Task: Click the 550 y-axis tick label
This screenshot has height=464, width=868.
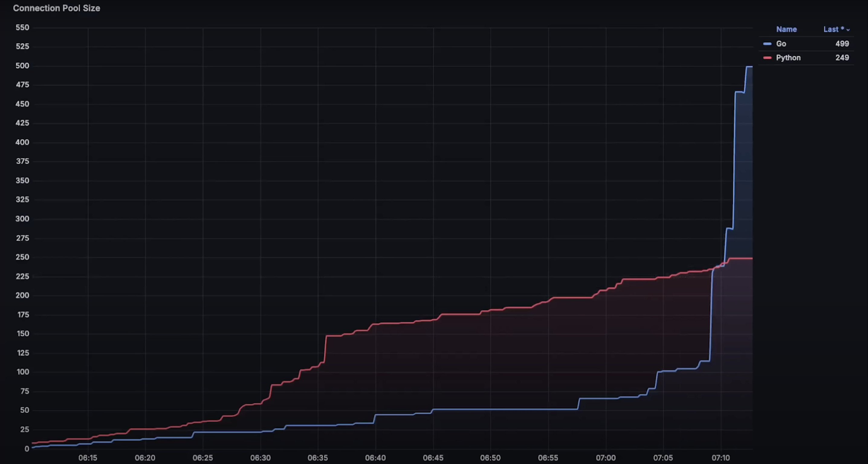Action: (22, 27)
